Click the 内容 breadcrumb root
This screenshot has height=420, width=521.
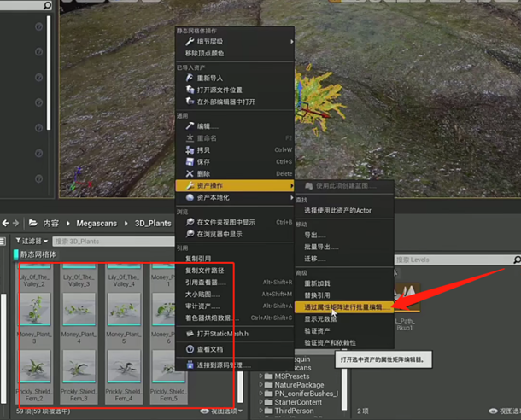(x=51, y=223)
